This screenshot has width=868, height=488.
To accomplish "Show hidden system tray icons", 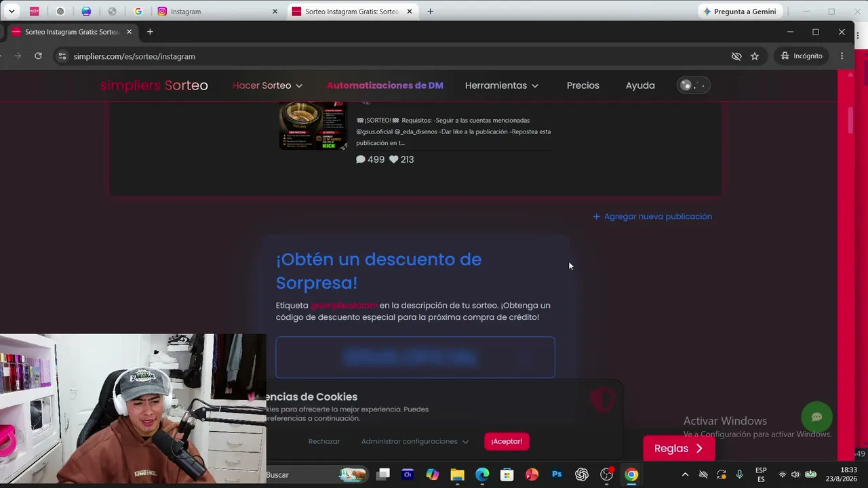I will click(x=685, y=474).
